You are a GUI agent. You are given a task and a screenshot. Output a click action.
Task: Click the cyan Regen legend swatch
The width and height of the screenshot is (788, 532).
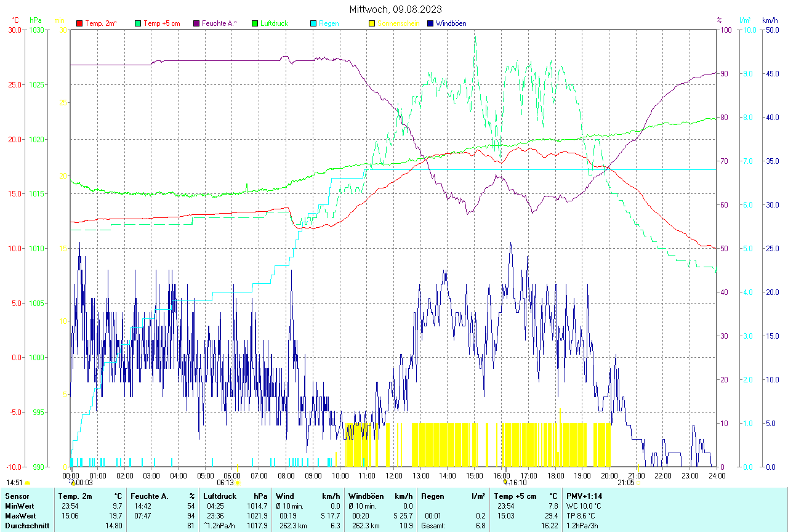click(x=313, y=23)
